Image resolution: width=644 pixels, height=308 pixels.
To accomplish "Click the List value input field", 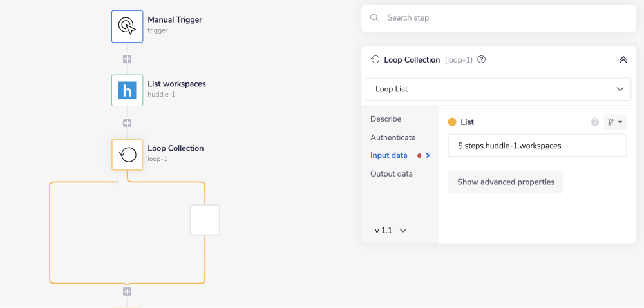I will pos(537,146).
